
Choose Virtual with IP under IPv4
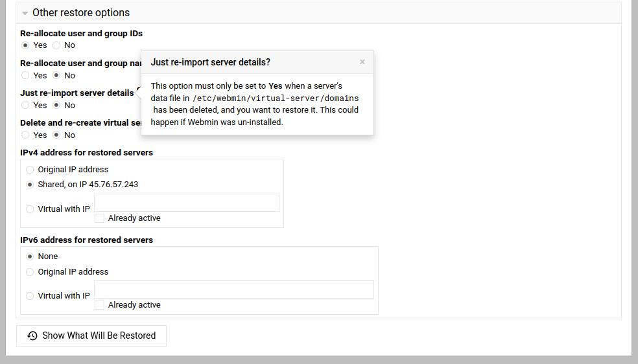point(30,209)
